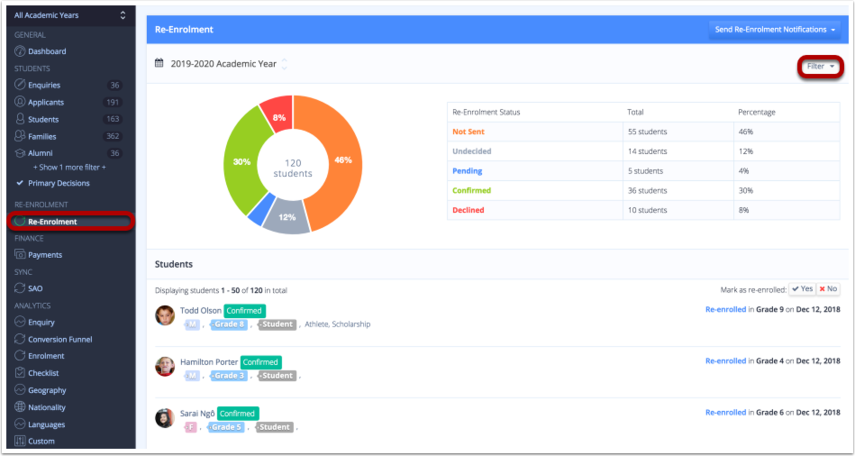Image resolution: width=855 pixels, height=456 pixels.
Task: Open Todd Olson's student name link
Action: (200, 311)
